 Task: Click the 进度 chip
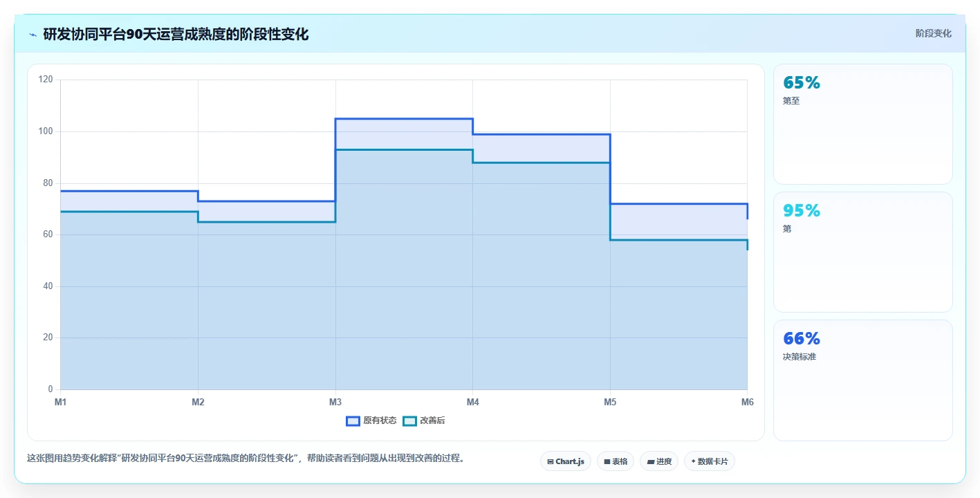[x=659, y=461]
